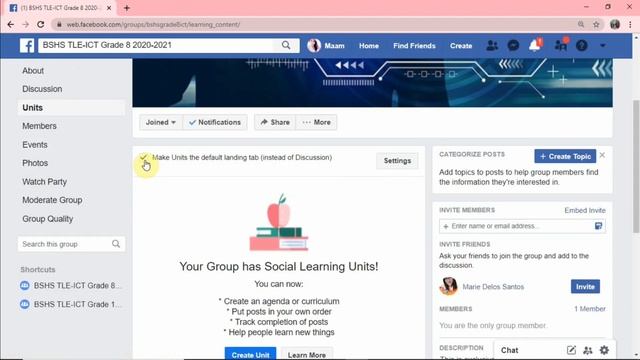Close the BSHS TLE-ICT browser tab
This screenshot has height=360, width=640.
click(109, 8)
